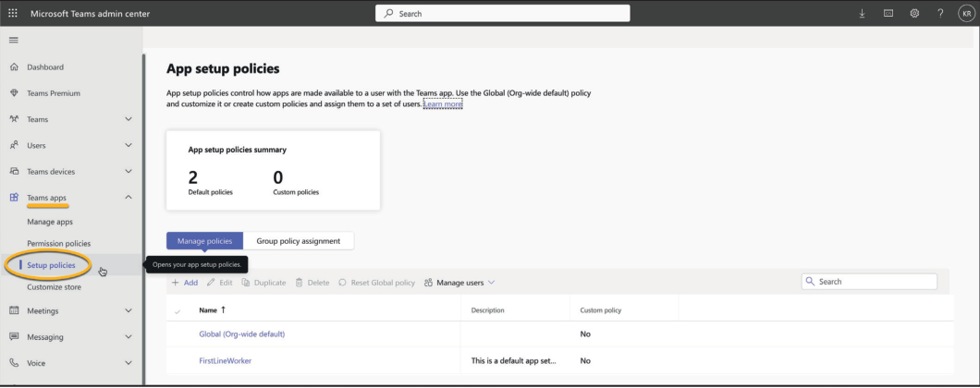Open Manage apps in sidebar

click(x=50, y=222)
